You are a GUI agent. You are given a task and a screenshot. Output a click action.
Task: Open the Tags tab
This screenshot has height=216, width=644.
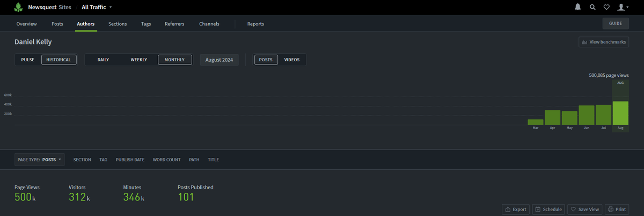click(x=146, y=24)
